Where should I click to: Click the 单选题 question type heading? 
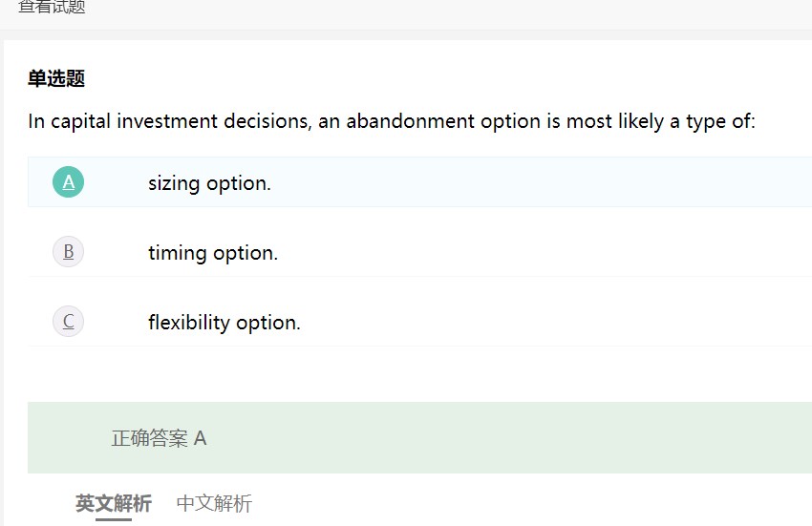[56, 79]
